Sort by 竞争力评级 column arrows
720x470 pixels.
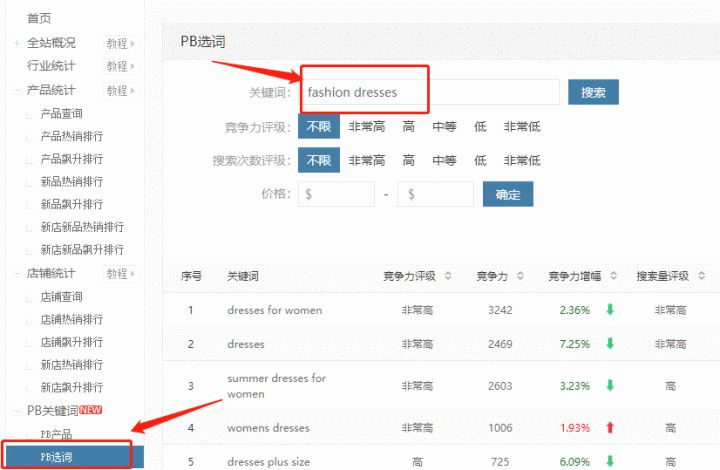tap(448, 276)
